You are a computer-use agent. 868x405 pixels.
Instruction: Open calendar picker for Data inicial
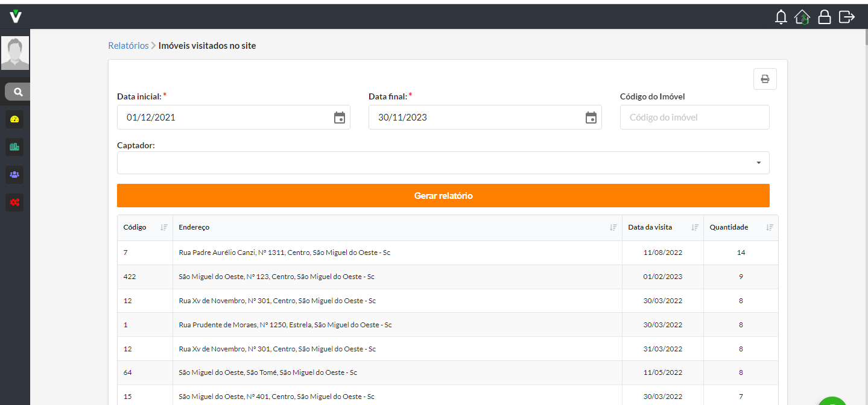pos(340,118)
